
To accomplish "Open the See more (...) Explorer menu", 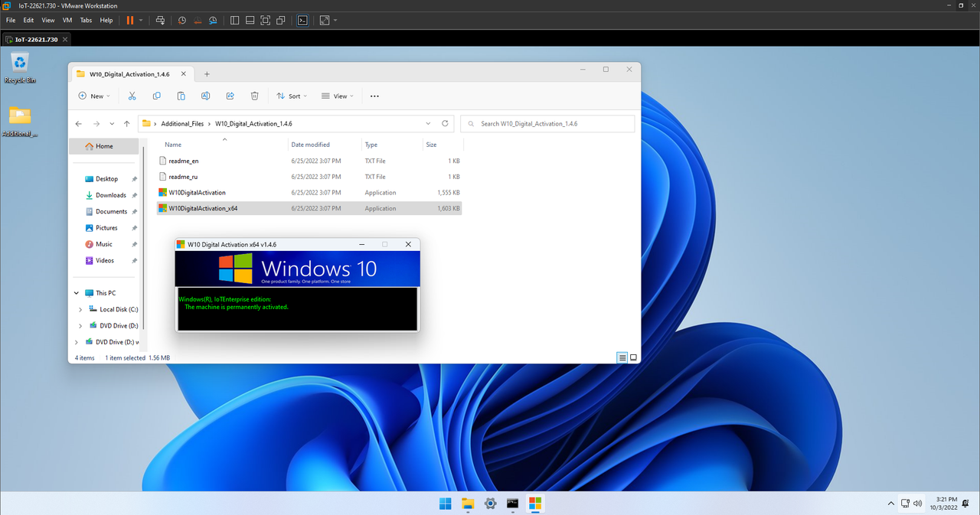I will pos(374,96).
